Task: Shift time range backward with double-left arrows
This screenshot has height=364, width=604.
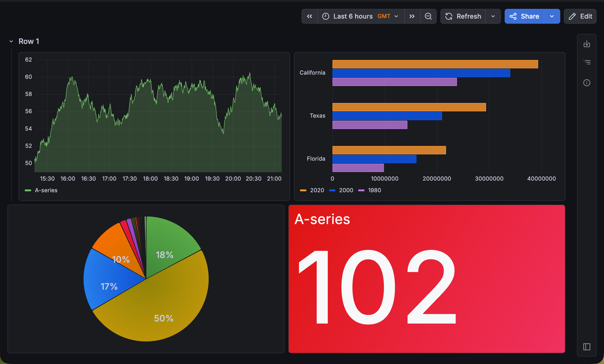Action: click(x=309, y=17)
